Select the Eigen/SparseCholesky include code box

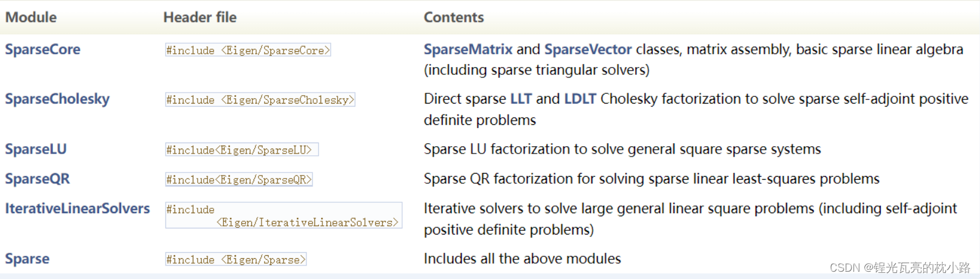coord(260,99)
